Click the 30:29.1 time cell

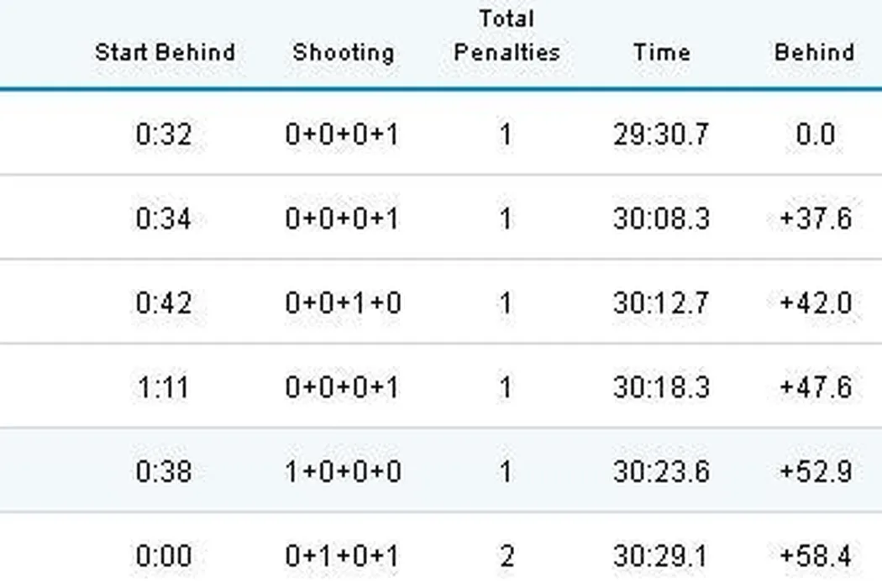click(661, 555)
